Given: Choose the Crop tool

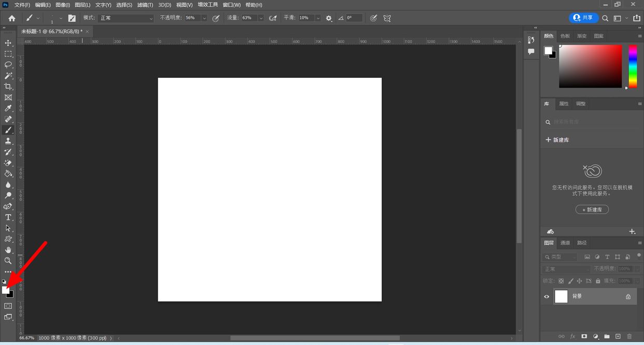Looking at the screenshot, I should 8,87.
